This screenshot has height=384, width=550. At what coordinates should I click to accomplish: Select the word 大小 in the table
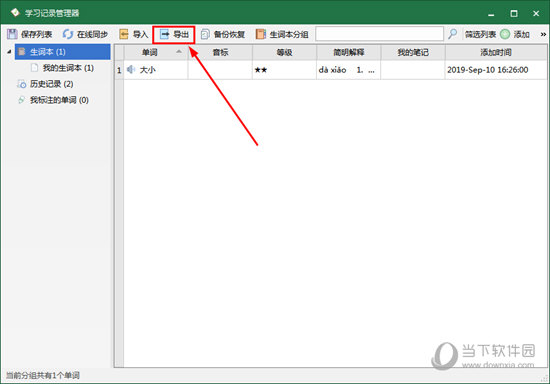click(147, 70)
